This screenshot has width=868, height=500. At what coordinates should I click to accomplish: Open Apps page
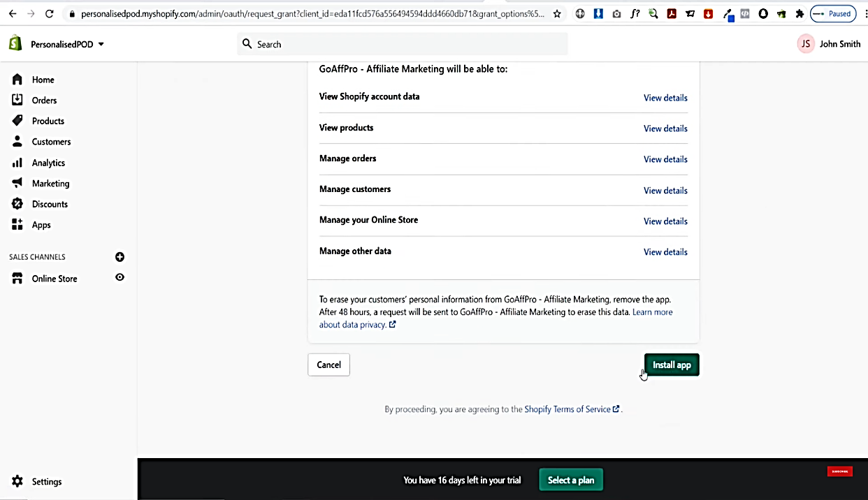pos(41,225)
